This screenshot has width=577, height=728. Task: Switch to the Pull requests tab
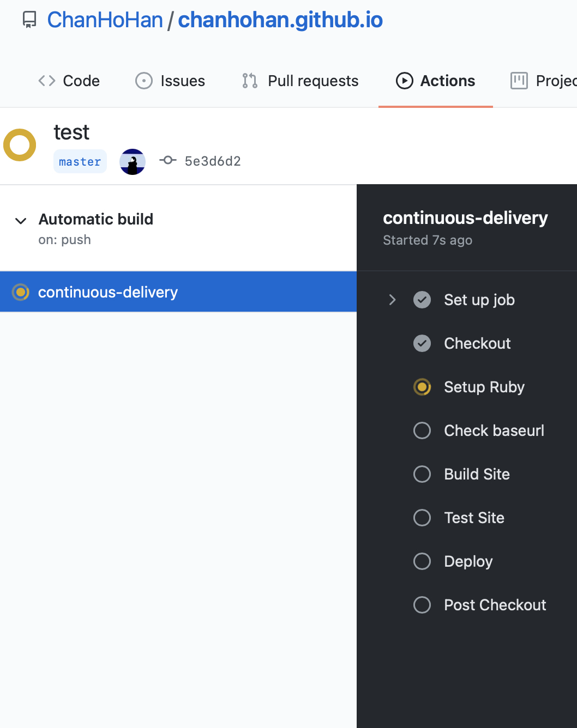pos(312,81)
